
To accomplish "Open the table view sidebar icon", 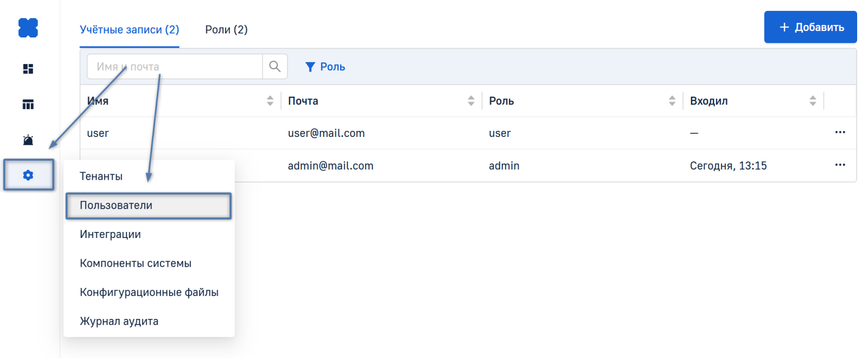I will (x=28, y=104).
